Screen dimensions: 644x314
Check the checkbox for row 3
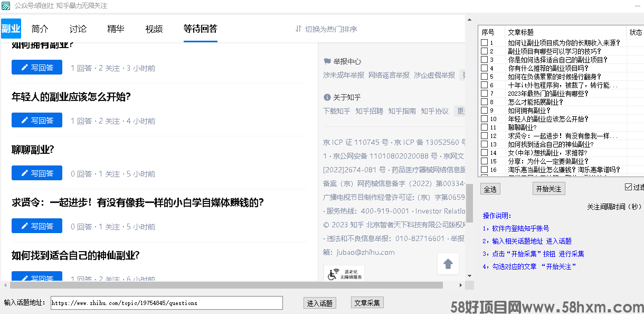point(484,60)
